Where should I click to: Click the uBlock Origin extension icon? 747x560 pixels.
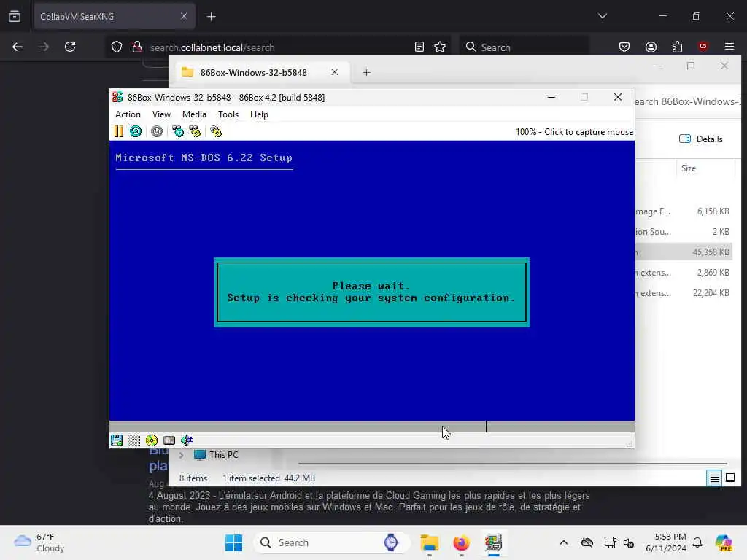coord(703,47)
